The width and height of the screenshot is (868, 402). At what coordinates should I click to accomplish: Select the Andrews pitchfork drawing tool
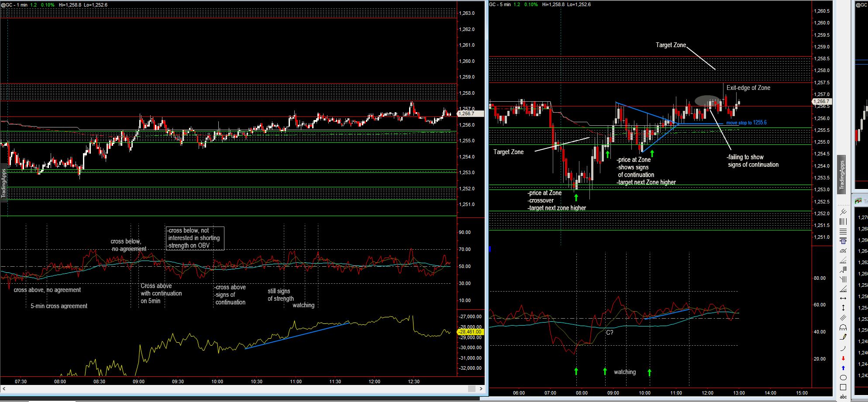tap(843, 211)
